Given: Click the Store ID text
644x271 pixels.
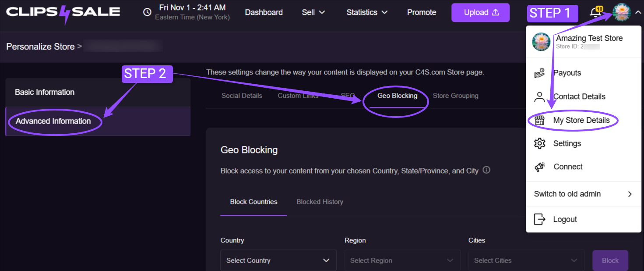Looking at the screenshot, I should click(578, 46).
